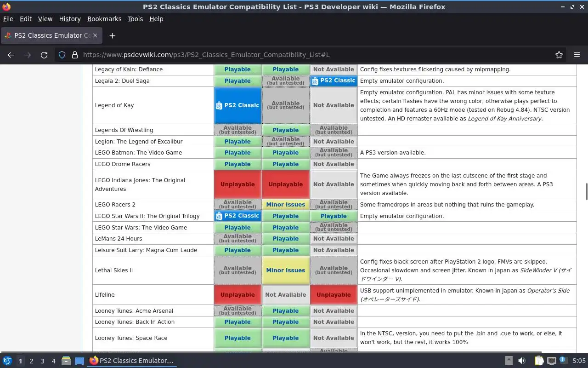
Task: Click the Not Available cell for LEGO Drome Racers
Action: click(x=334, y=164)
